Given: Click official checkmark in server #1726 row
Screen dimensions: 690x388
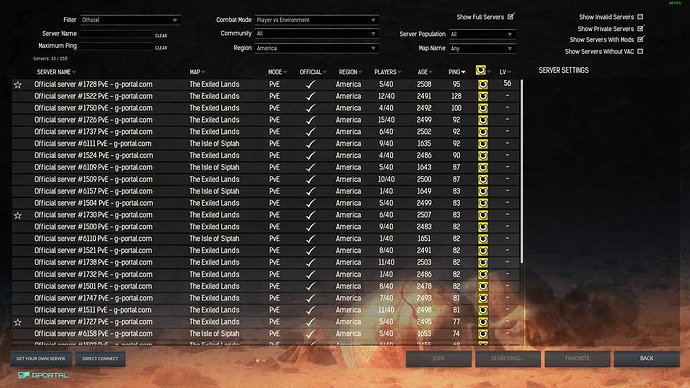Looking at the screenshot, I should point(311,120).
